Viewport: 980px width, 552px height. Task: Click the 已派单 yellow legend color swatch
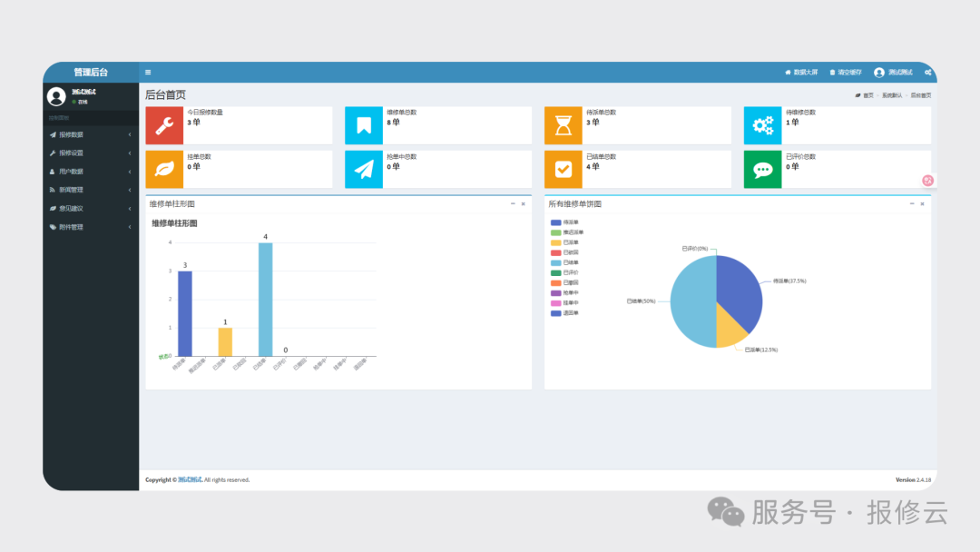(x=555, y=242)
